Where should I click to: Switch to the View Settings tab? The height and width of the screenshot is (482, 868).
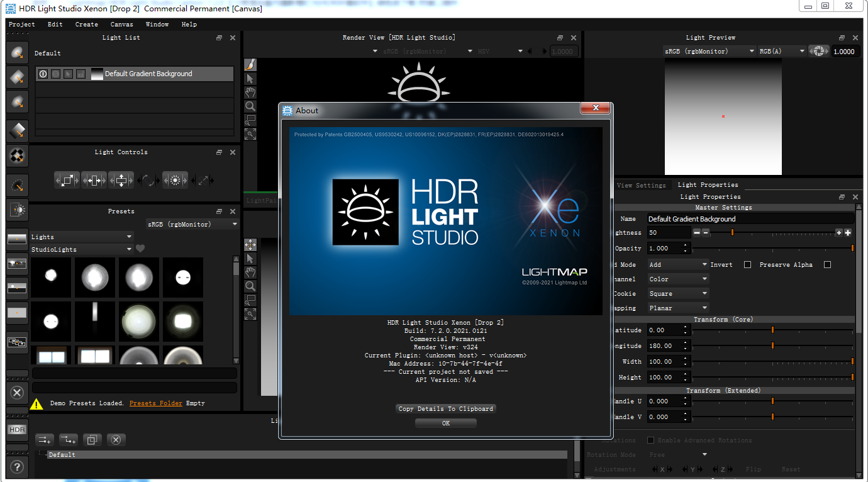pos(642,184)
